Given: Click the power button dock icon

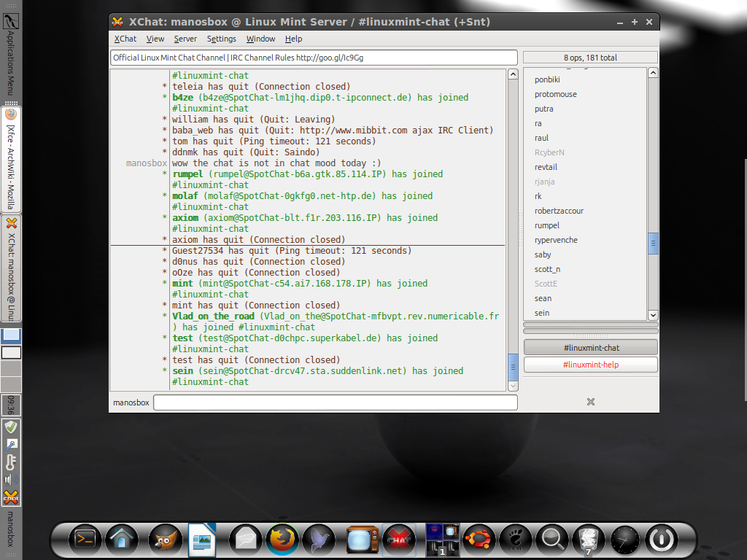Looking at the screenshot, I should coord(662,540).
